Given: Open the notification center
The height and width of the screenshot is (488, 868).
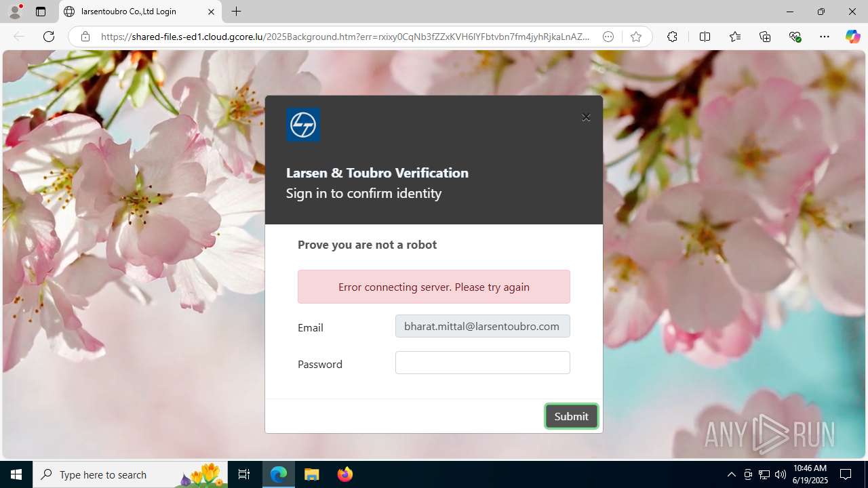Looking at the screenshot, I should point(846,474).
